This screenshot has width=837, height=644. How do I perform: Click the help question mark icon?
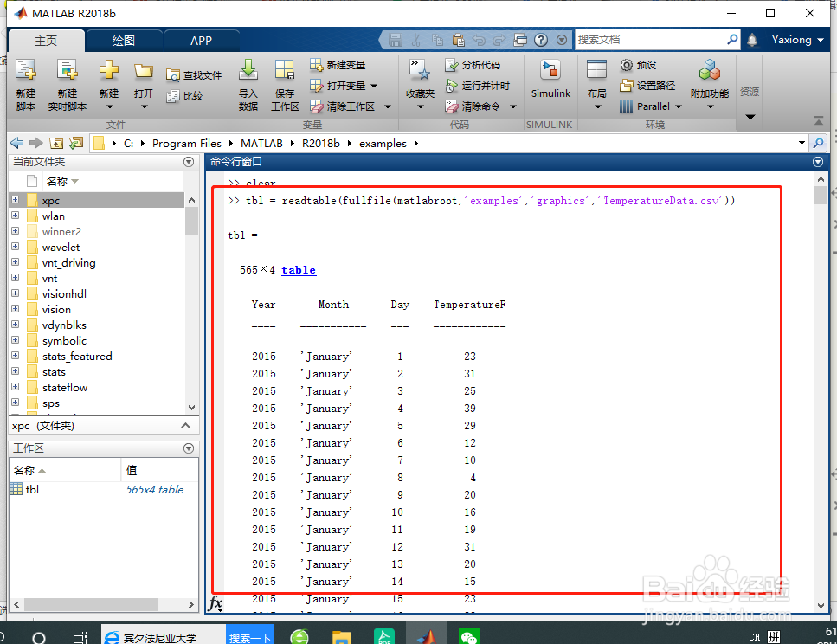click(541, 40)
